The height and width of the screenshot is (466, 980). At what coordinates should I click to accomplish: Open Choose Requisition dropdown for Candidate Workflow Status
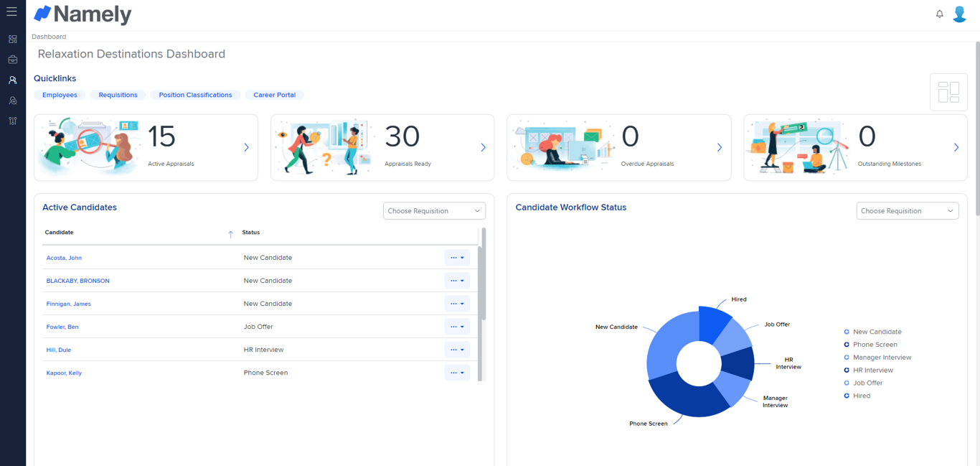point(907,210)
